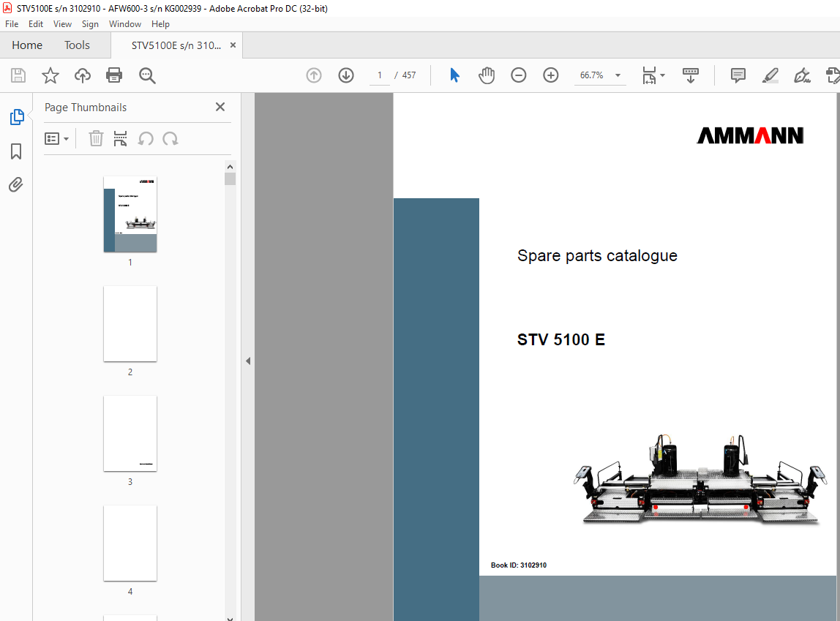Collapse the navigation pane arrow

point(248,361)
